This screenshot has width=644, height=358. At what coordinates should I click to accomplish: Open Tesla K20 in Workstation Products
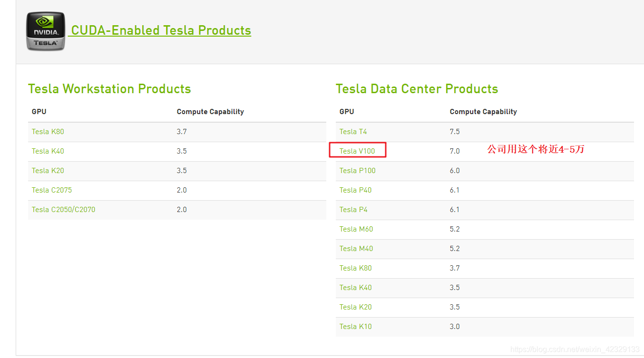[48, 171]
